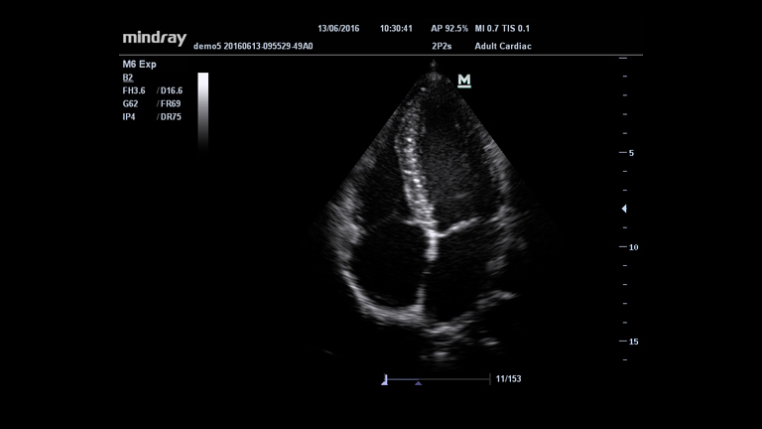Select the B2 mode label
The width and height of the screenshot is (762, 429).
(x=128, y=77)
